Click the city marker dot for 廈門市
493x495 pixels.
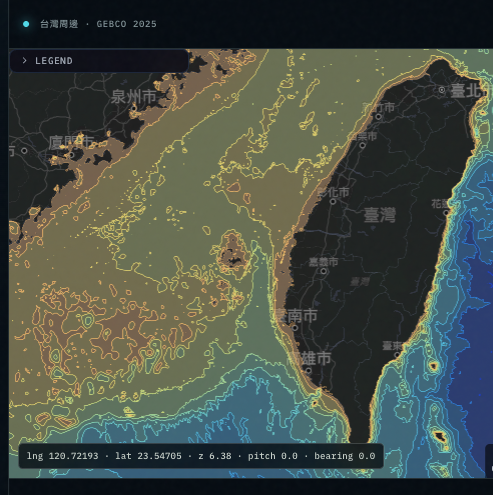[x=72, y=155]
